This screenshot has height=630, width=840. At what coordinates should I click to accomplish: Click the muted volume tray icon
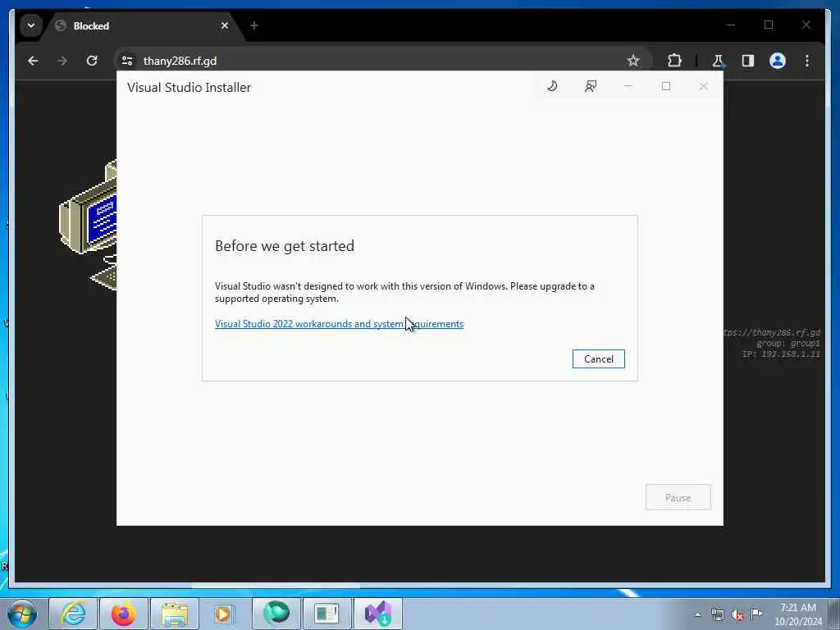coord(737,614)
